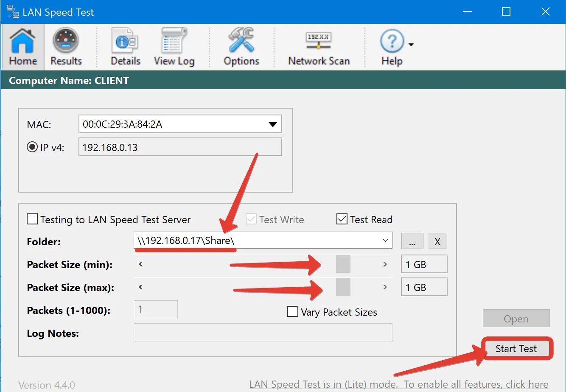Click the Start Test button

pos(516,348)
